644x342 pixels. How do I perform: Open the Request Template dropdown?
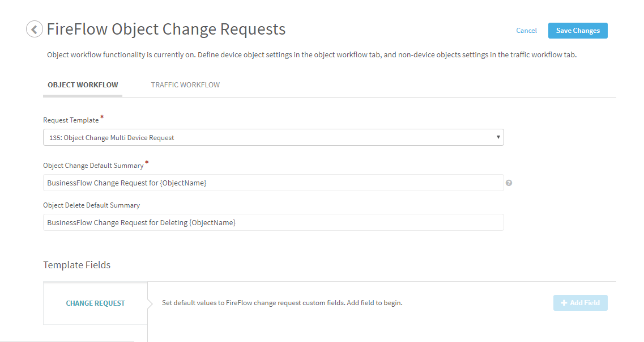click(273, 137)
